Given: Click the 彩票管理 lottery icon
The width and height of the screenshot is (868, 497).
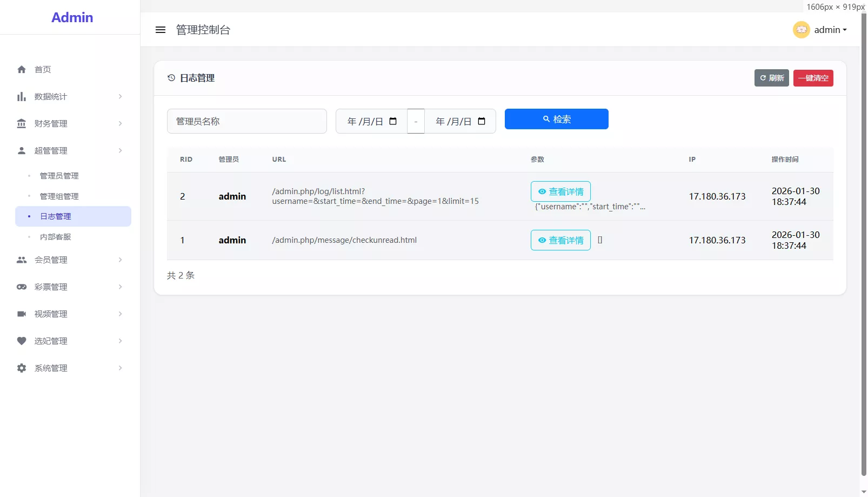Looking at the screenshot, I should [x=22, y=287].
